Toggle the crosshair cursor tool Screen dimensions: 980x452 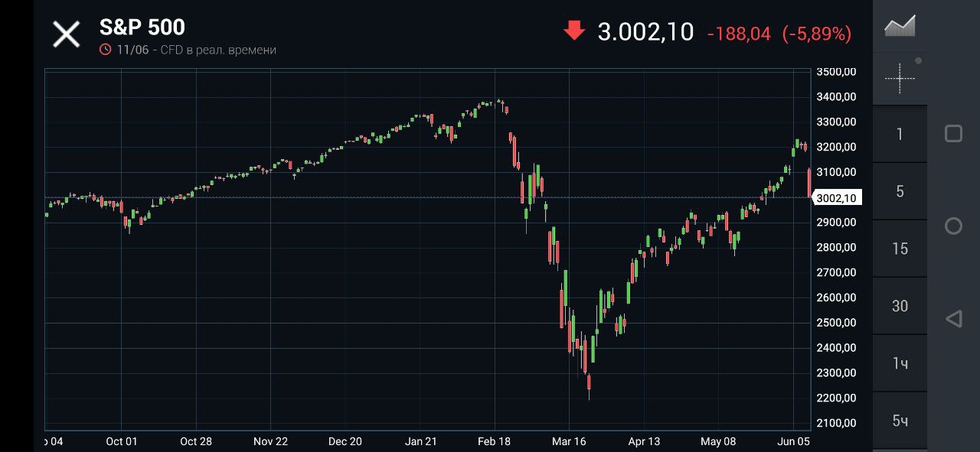pyautogui.click(x=900, y=77)
